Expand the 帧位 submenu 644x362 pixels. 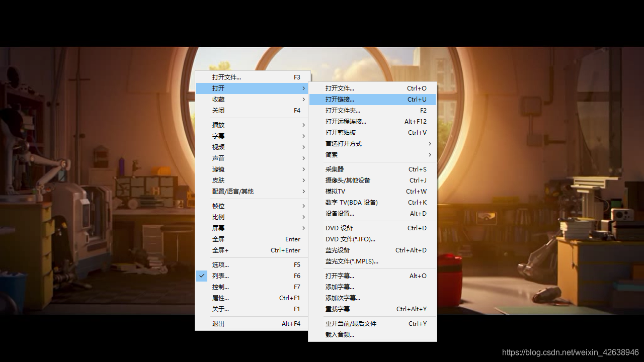[252, 206]
